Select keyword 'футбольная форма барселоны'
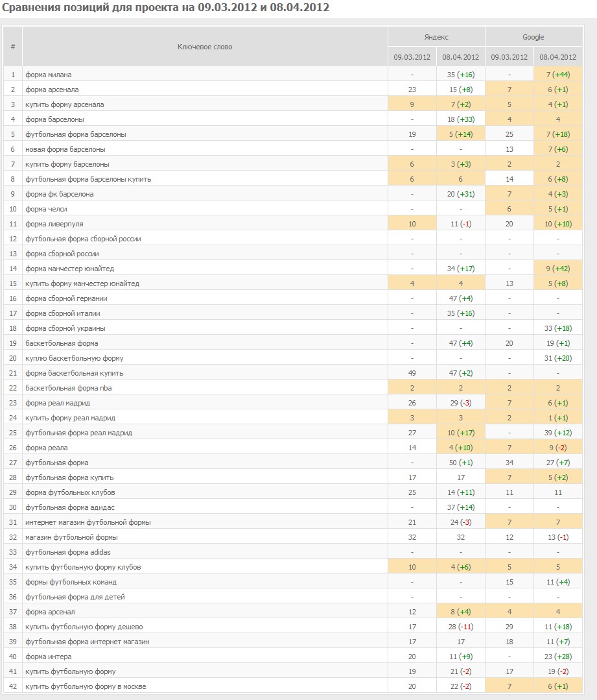Image resolution: width=597 pixels, height=700 pixels. 76,134
